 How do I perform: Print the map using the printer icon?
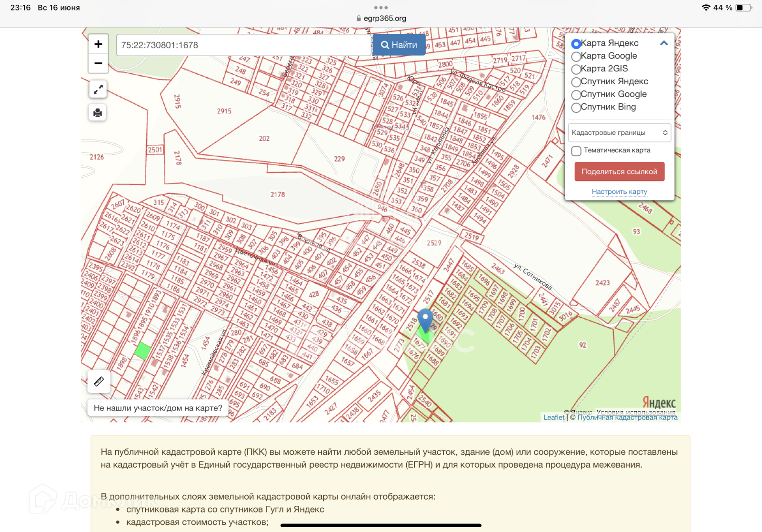click(98, 113)
